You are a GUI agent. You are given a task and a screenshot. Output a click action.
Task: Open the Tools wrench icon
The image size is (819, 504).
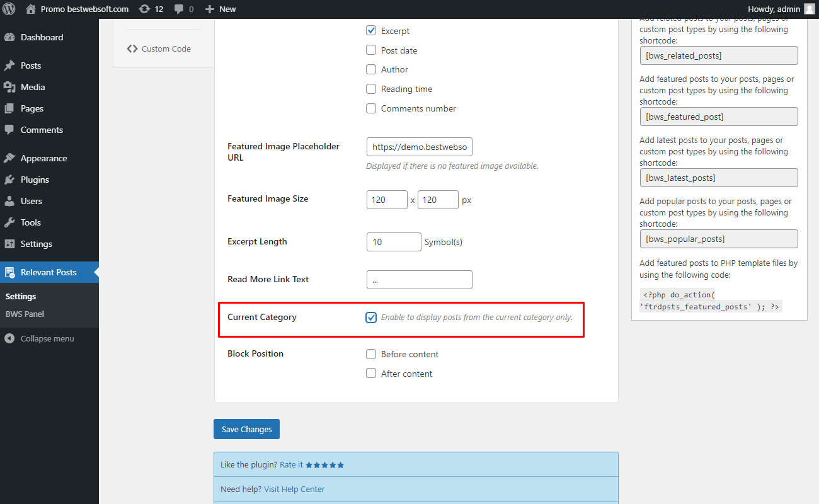pos(9,222)
